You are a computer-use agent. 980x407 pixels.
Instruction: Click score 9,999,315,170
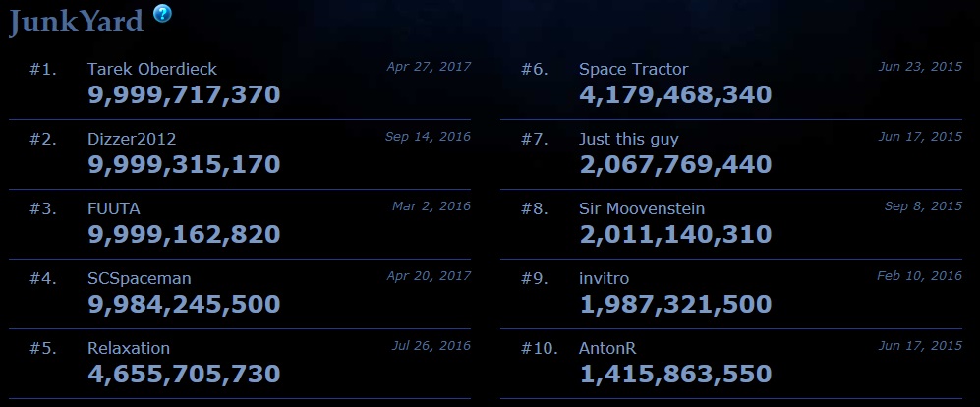coord(184,165)
